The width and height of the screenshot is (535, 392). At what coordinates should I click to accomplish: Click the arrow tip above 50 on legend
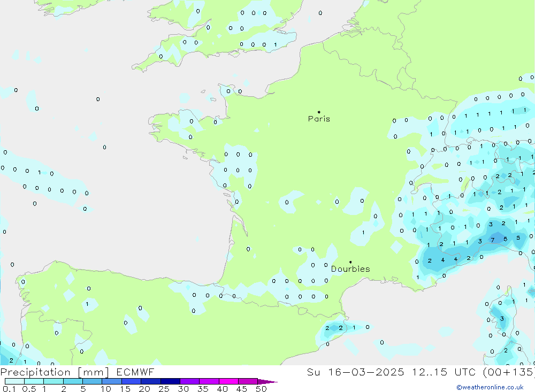pos(268,382)
